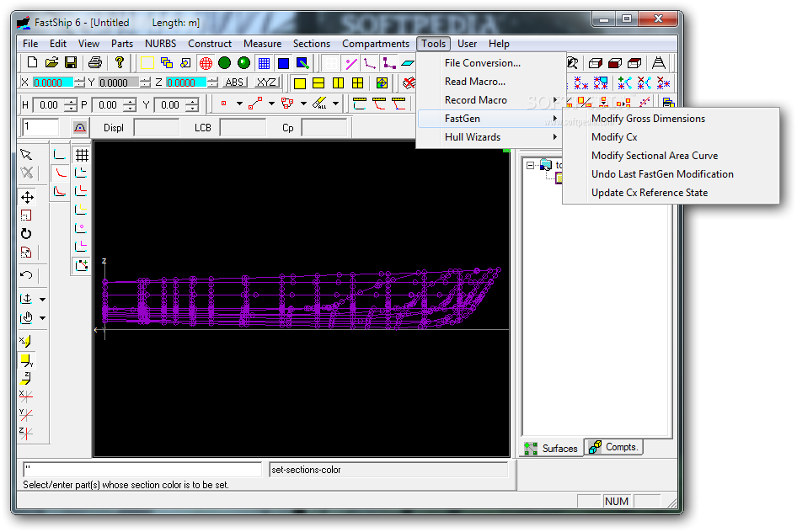797x532 pixels.
Task: Click the magenta line tool icon
Action: pos(351,63)
